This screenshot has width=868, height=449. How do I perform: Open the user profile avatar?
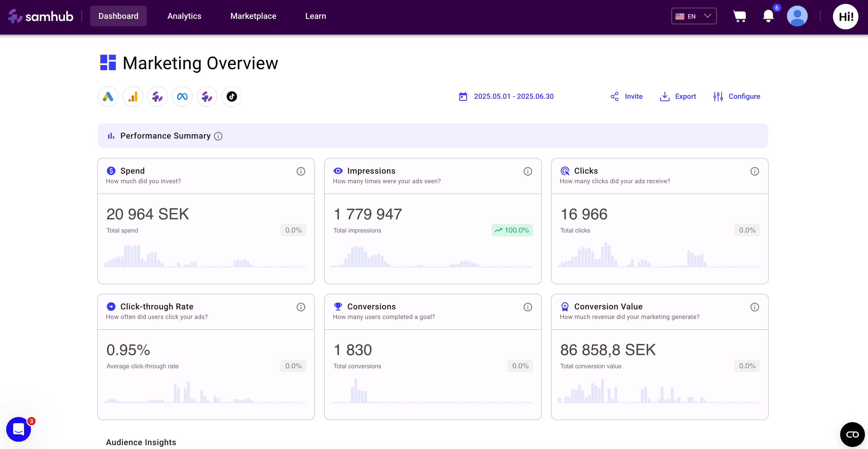pyautogui.click(x=797, y=16)
